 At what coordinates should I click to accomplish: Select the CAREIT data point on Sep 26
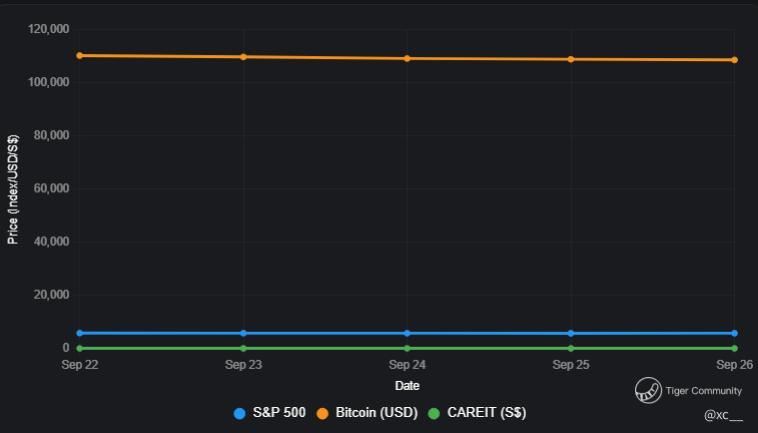tap(734, 348)
